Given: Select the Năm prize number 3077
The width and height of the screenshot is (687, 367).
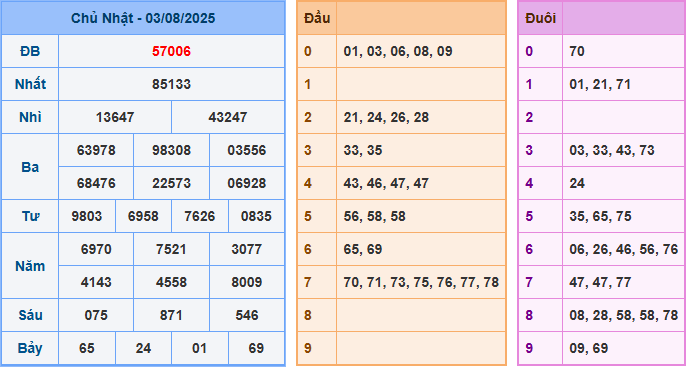Looking at the screenshot, I should [247, 249].
